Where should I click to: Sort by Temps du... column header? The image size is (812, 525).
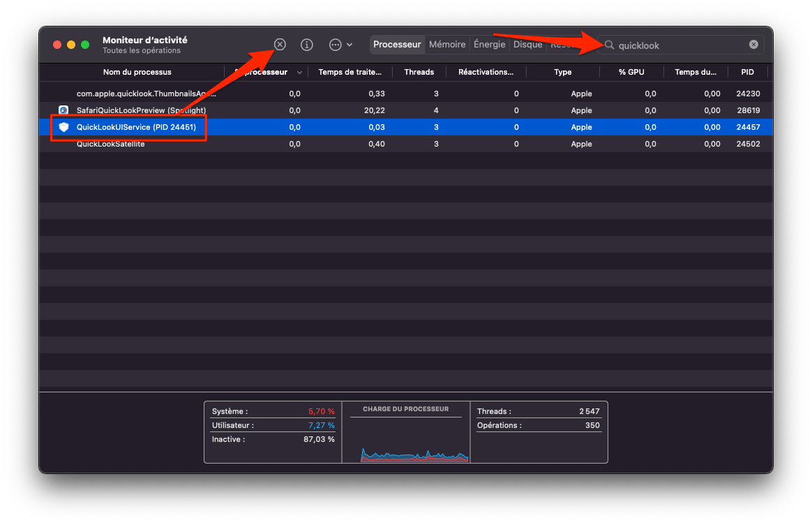tap(696, 72)
